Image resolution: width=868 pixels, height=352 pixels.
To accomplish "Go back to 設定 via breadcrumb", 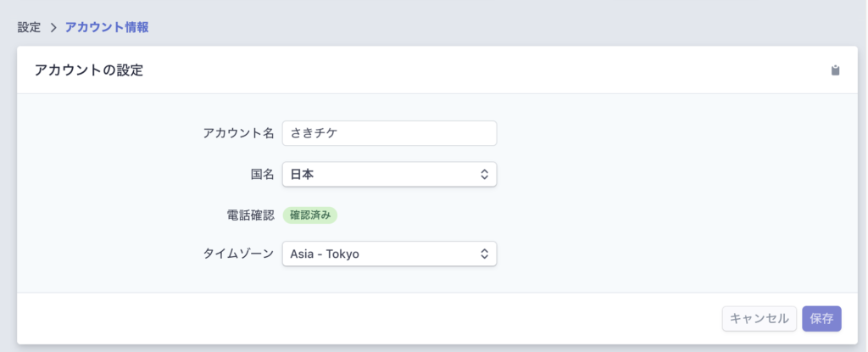I will [30, 28].
